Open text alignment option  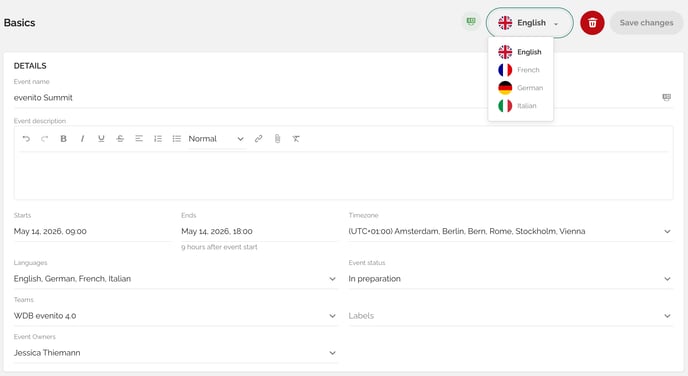coord(139,139)
